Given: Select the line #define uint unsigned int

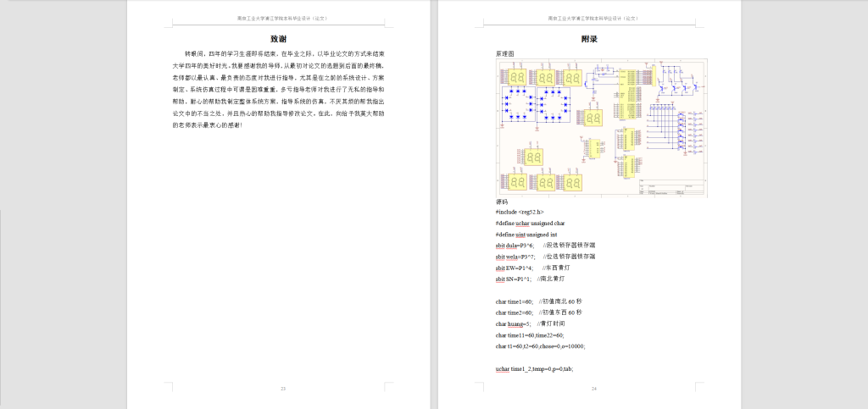Looking at the screenshot, I should pyautogui.click(x=526, y=235).
